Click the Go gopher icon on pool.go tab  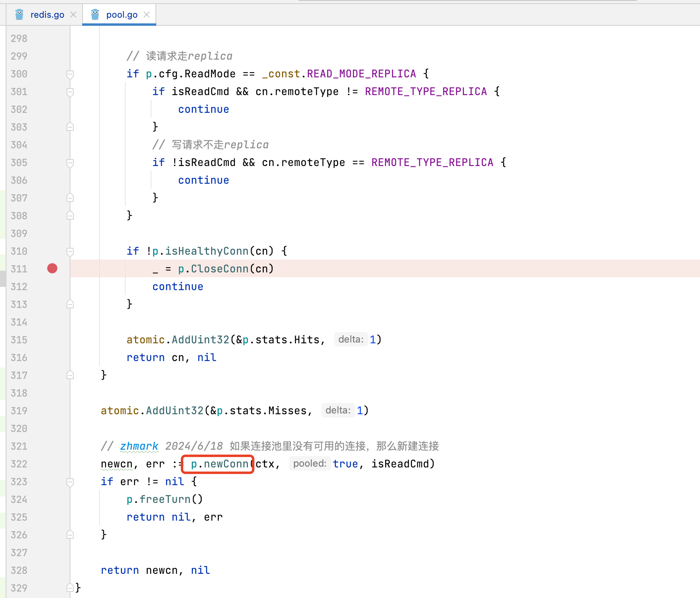(95, 15)
